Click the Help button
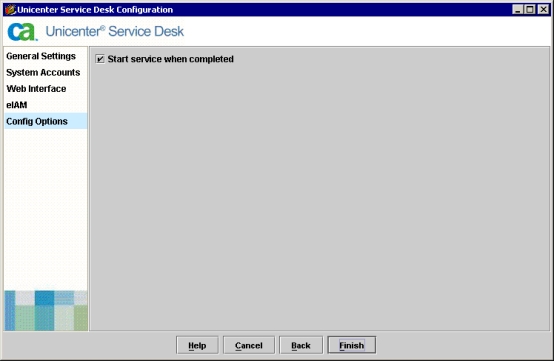 click(197, 345)
